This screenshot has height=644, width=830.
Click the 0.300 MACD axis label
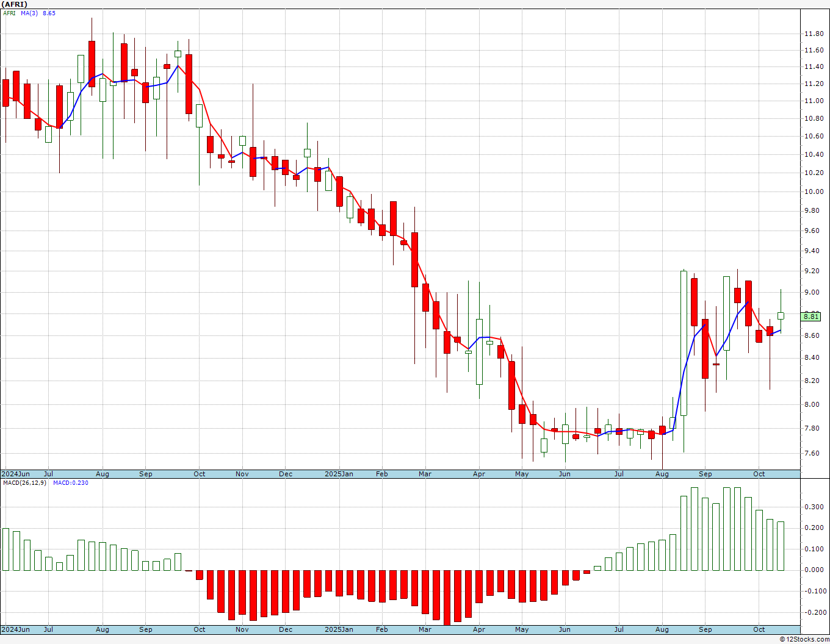point(814,507)
